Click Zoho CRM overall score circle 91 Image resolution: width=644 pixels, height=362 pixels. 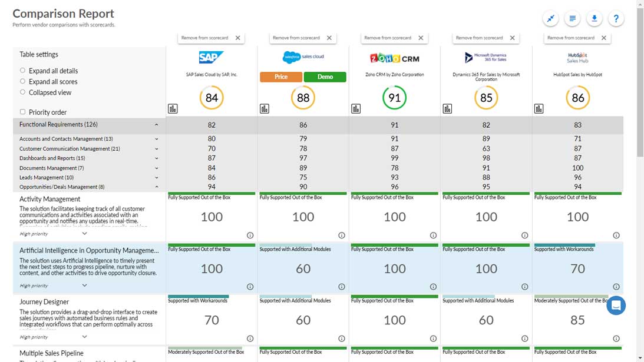pos(394,98)
